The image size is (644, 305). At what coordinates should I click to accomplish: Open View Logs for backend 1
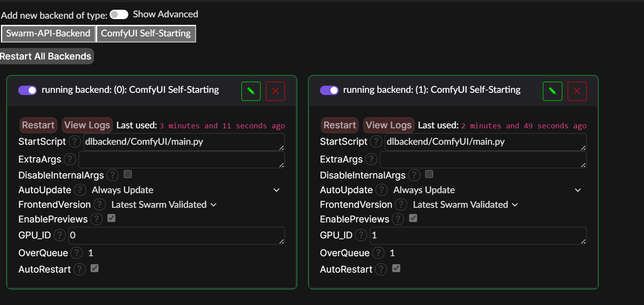tap(389, 125)
